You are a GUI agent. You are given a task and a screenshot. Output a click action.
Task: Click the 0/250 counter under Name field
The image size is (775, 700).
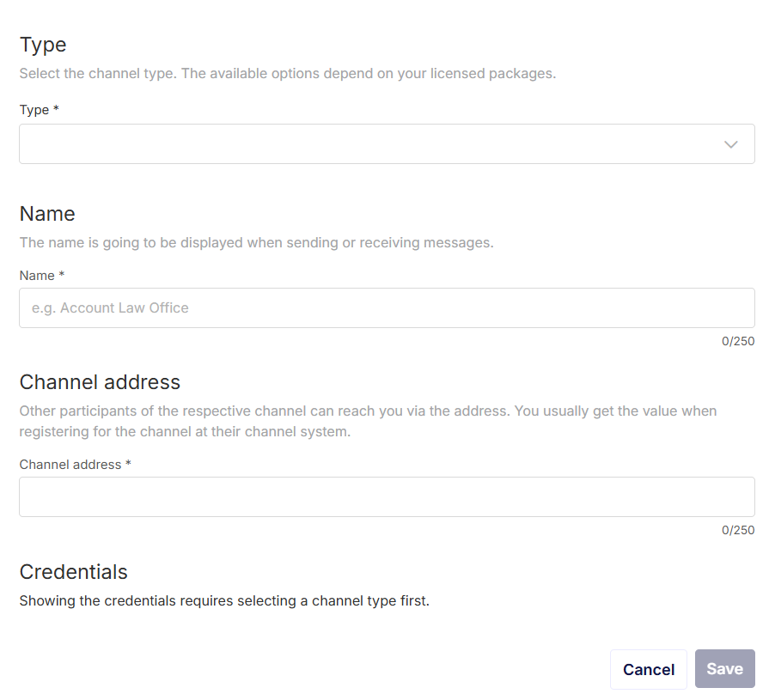tap(738, 341)
